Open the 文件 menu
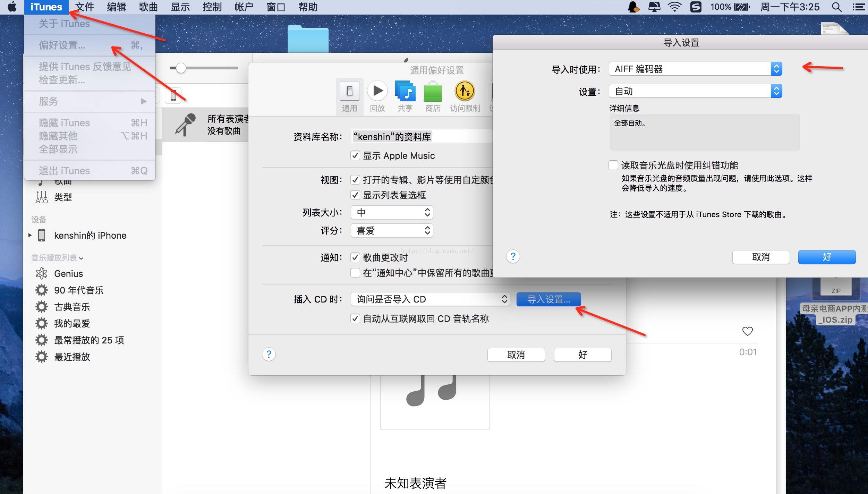 coord(85,7)
